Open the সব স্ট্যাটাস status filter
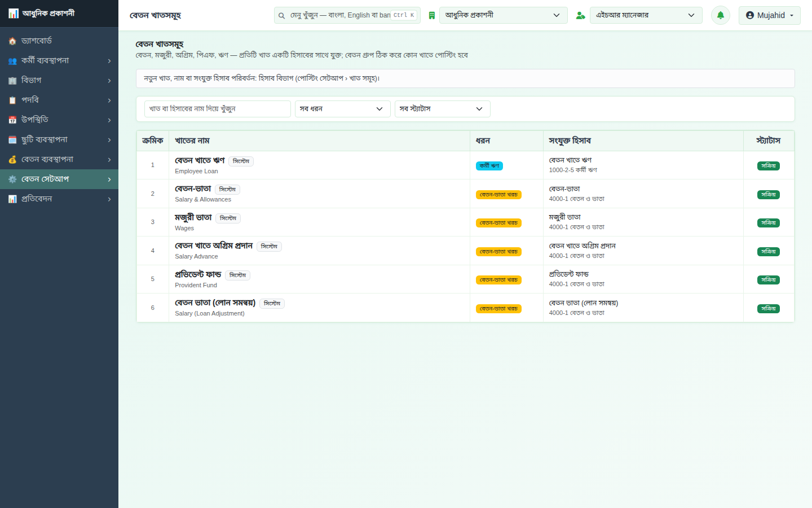This screenshot has width=812, height=508. pyautogui.click(x=443, y=109)
